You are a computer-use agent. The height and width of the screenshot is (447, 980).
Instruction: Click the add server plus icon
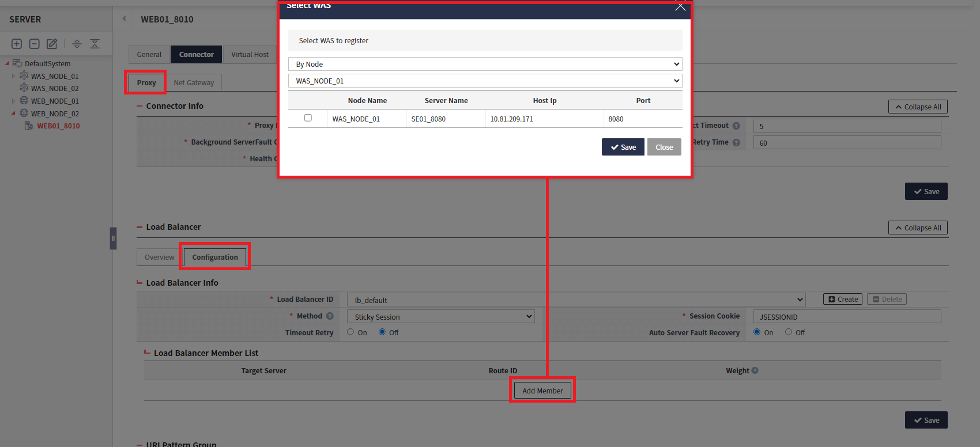click(x=17, y=44)
